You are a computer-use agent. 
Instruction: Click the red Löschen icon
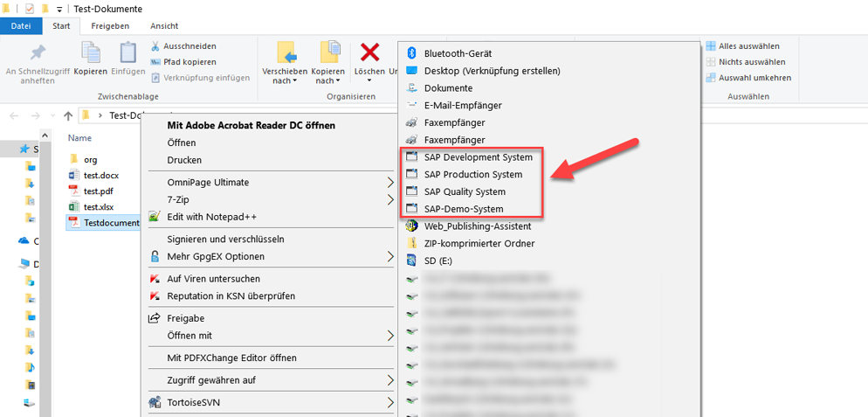pyautogui.click(x=369, y=52)
